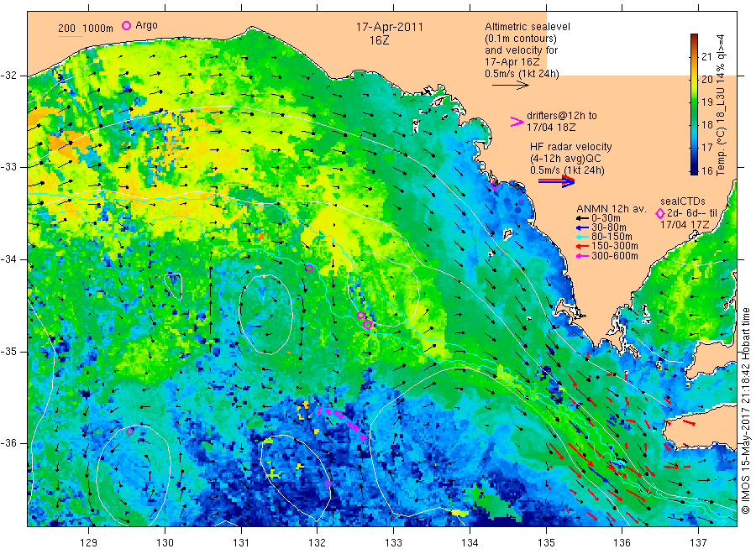Screen dimensions: 756x554
Task: Click seal CTD diamond on coast near 134.3E
Action: (x=494, y=185)
